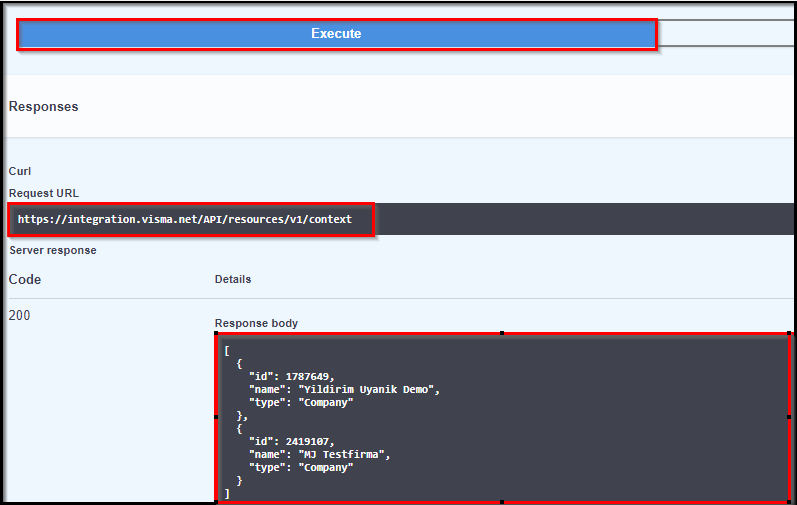Click the Code column header
The width and height of the screenshot is (797, 505).
[x=25, y=279]
